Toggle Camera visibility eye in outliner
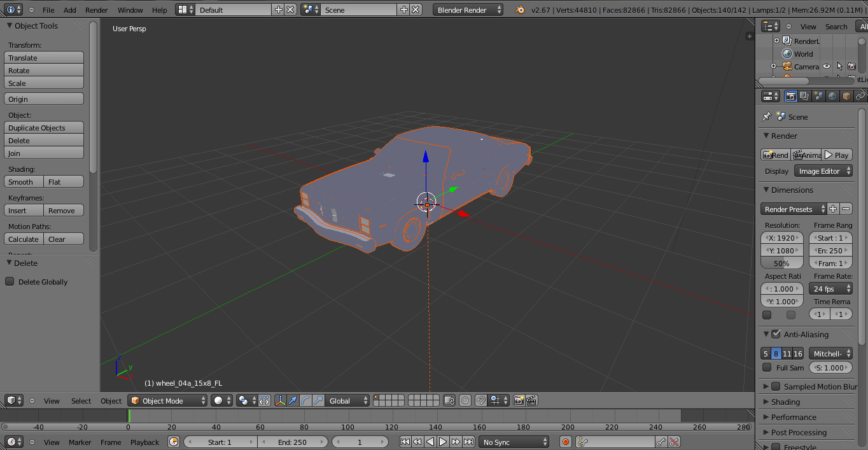Screen dimensions: 868x450 (827, 66)
